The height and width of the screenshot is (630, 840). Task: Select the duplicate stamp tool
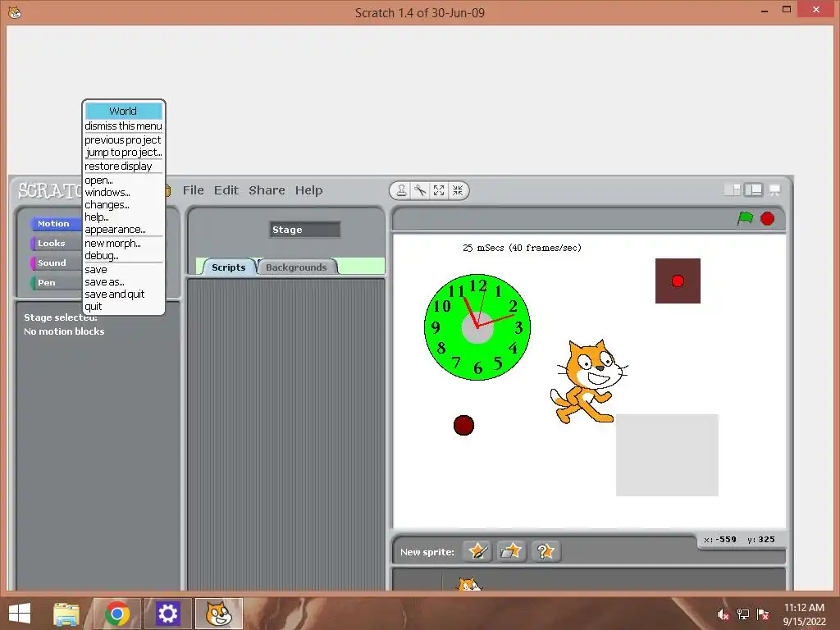pyautogui.click(x=400, y=190)
